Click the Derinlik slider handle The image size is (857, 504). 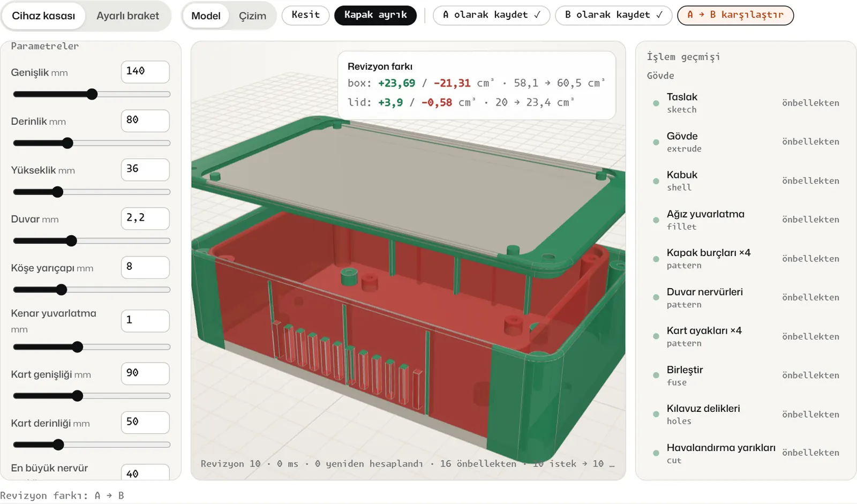coord(67,143)
